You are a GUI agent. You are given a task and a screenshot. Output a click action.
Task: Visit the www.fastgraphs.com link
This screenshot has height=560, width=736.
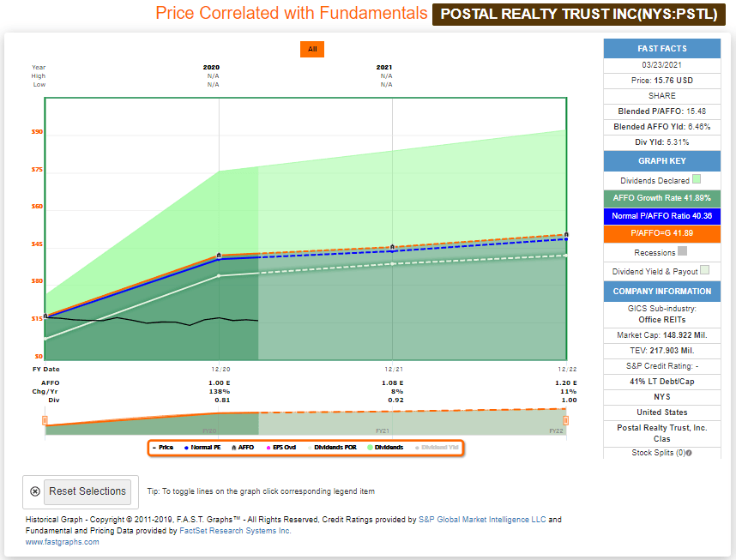click(x=63, y=542)
